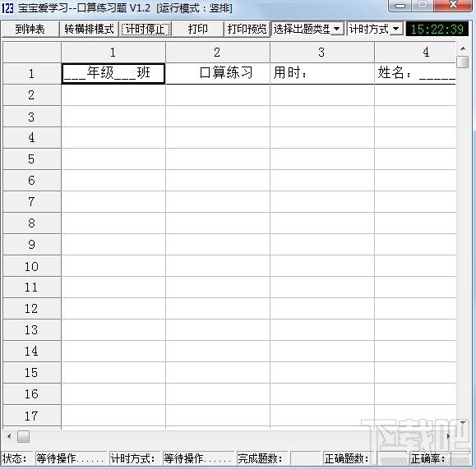Select column header 4
Viewport: 476px width, 469px height.
pos(415,53)
